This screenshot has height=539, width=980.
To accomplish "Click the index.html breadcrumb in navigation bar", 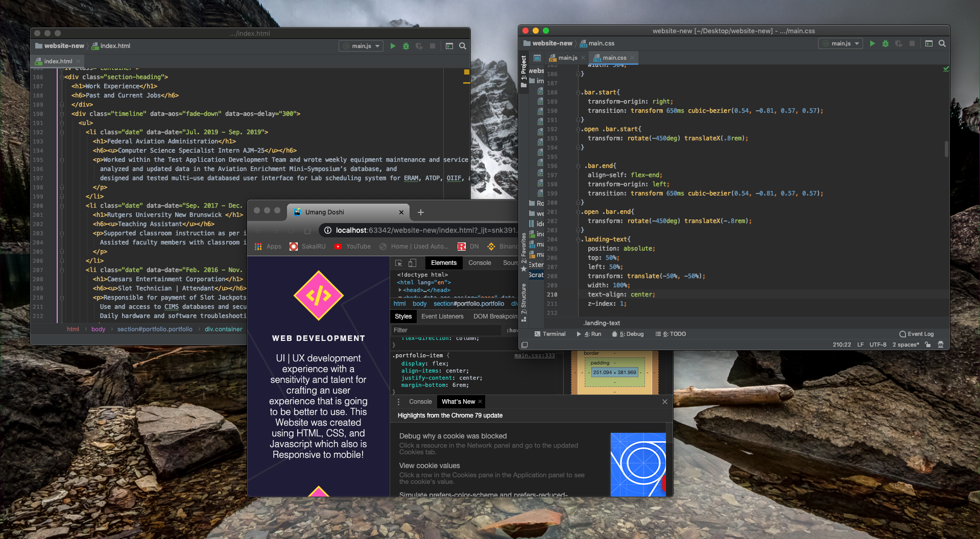I will click(111, 46).
